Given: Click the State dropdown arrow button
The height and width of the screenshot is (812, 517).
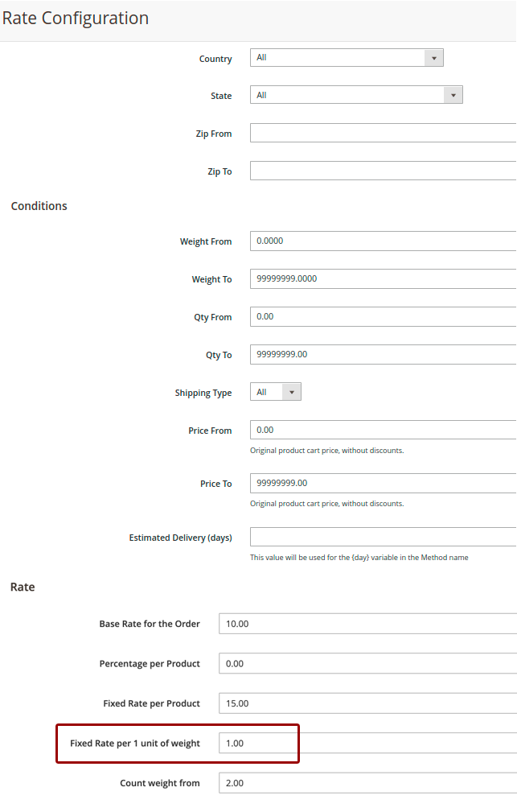Looking at the screenshot, I should pos(453,95).
